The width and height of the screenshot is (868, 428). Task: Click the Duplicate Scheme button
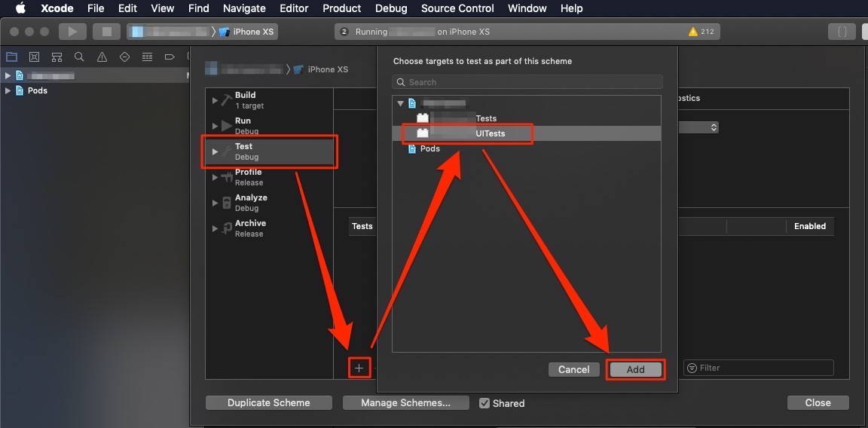click(268, 402)
